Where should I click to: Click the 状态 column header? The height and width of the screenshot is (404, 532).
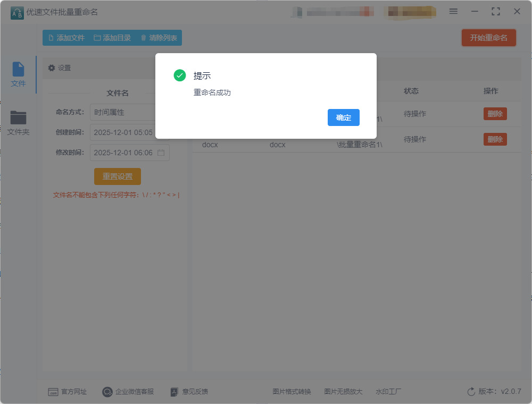(411, 91)
